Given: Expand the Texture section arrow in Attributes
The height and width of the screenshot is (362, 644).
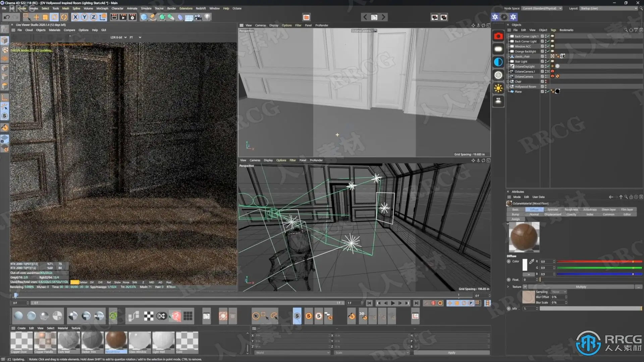Looking at the screenshot, I should pos(508,287).
